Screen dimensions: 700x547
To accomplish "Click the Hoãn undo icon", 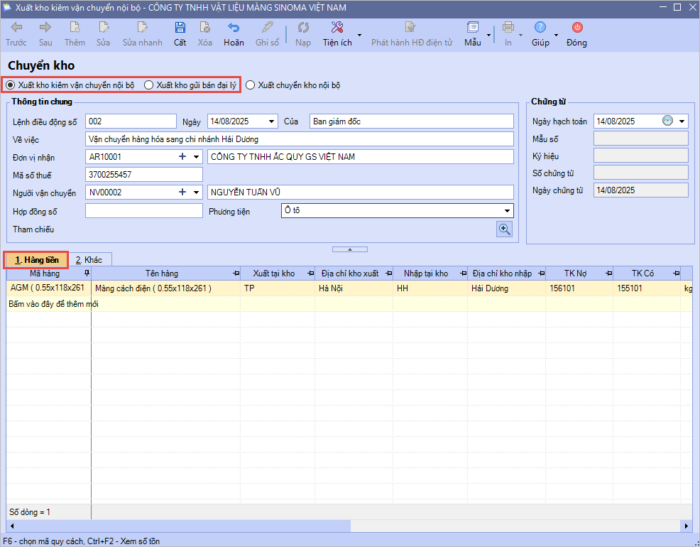I will [x=233, y=28].
